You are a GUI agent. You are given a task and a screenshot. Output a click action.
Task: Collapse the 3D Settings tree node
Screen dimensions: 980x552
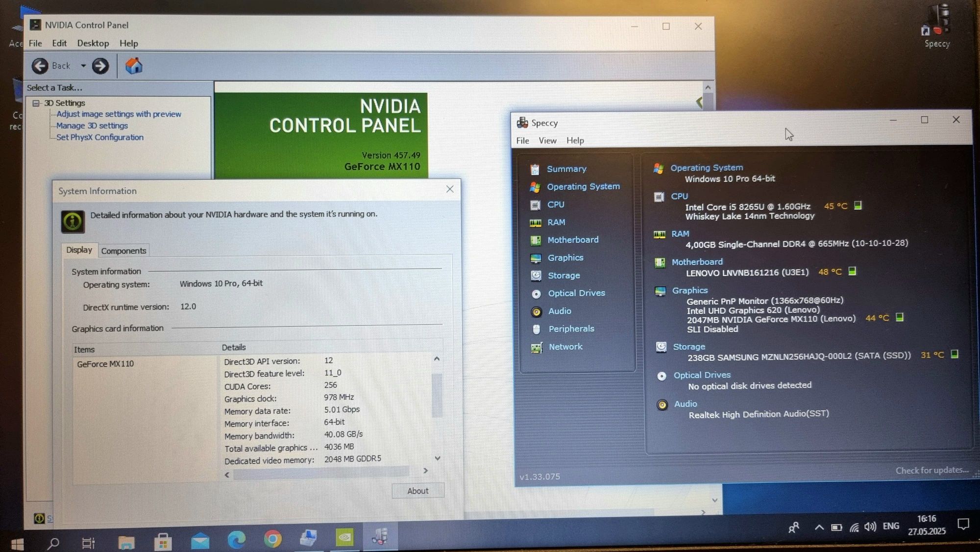tap(36, 103)
